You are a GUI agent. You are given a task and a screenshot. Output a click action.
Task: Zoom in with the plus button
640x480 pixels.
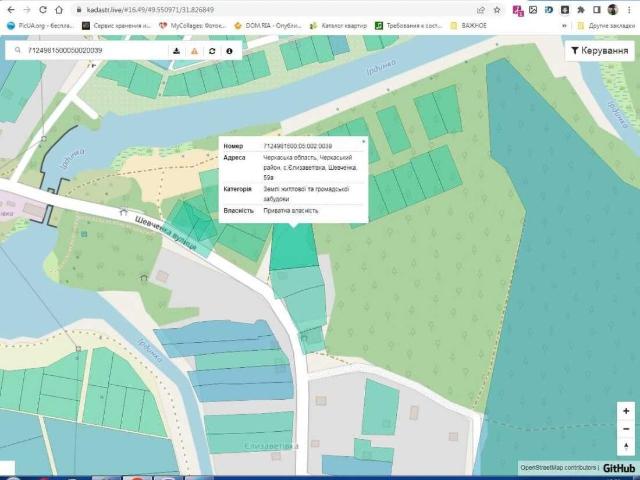point(626,411)
